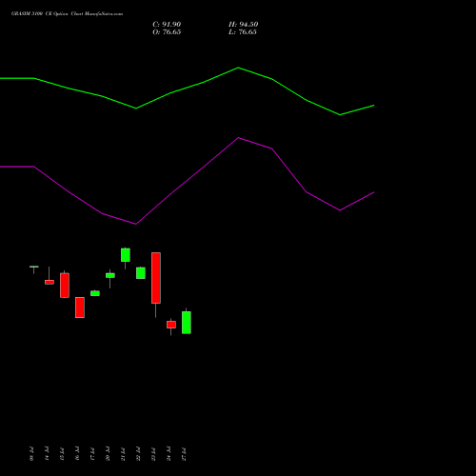The image size is (476, 476).
Task: Select the red candle for 15 Jul
Action: pyautogui.click(x=65, y=286)
